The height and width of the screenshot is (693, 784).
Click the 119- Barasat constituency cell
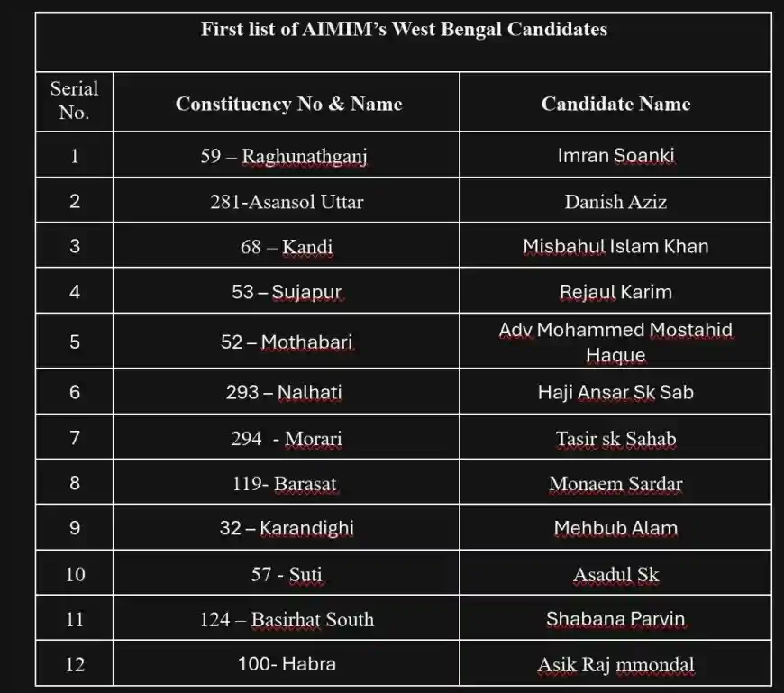284,484
